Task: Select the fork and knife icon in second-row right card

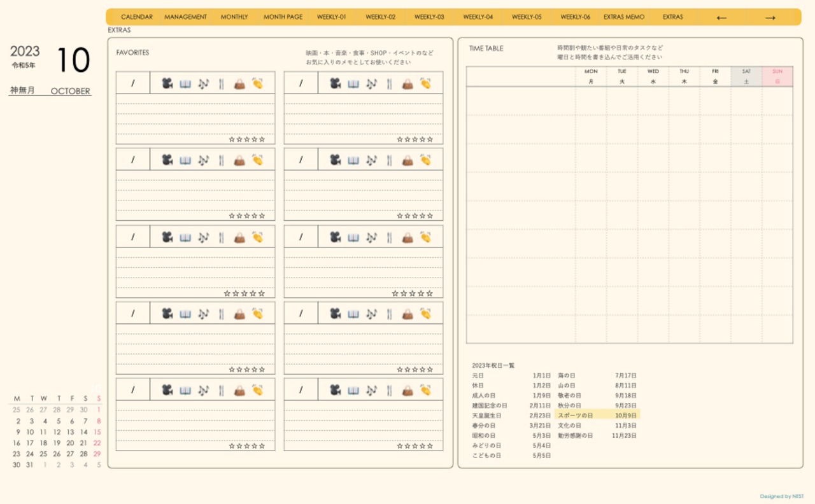Action: click(x=389, y=160)
